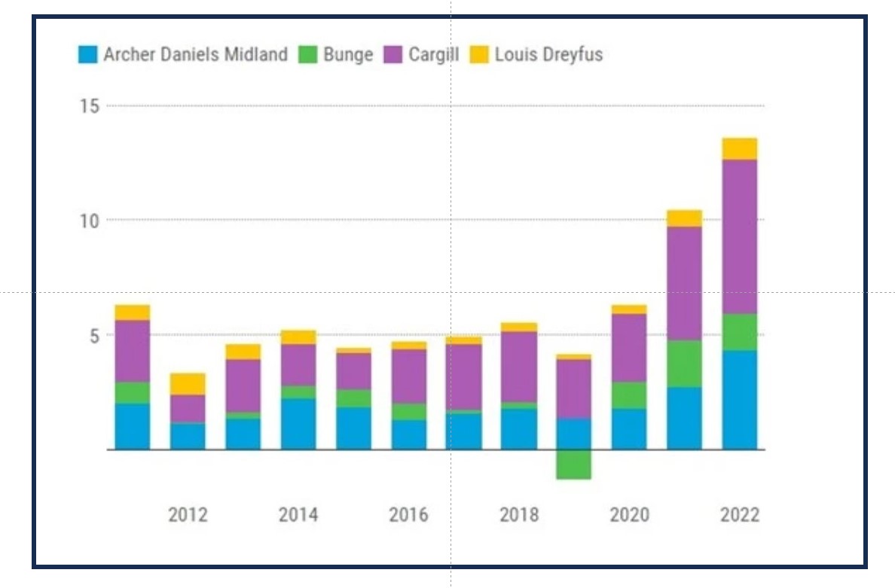Click the purple Cargill legend swatch

point(393,55)
